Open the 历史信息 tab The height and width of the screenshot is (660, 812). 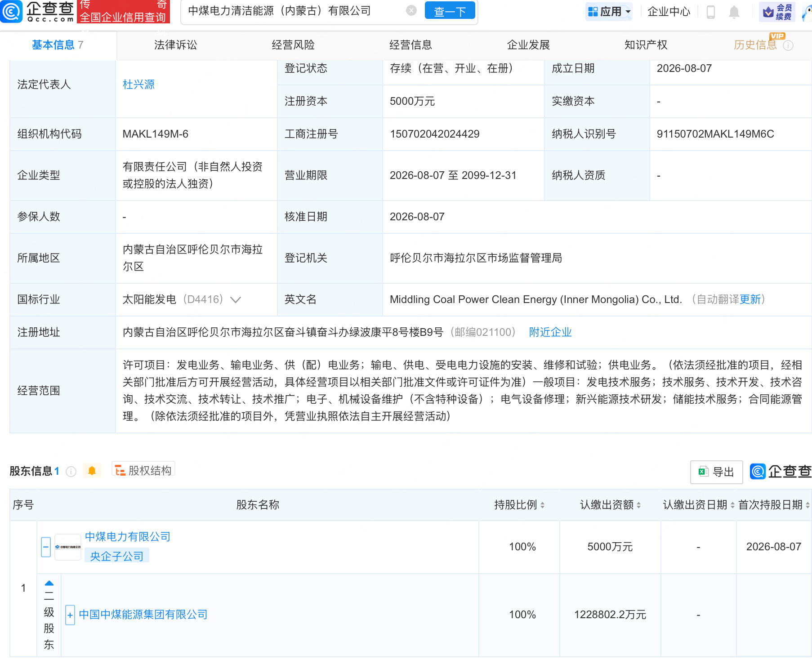tap(755, 45)
